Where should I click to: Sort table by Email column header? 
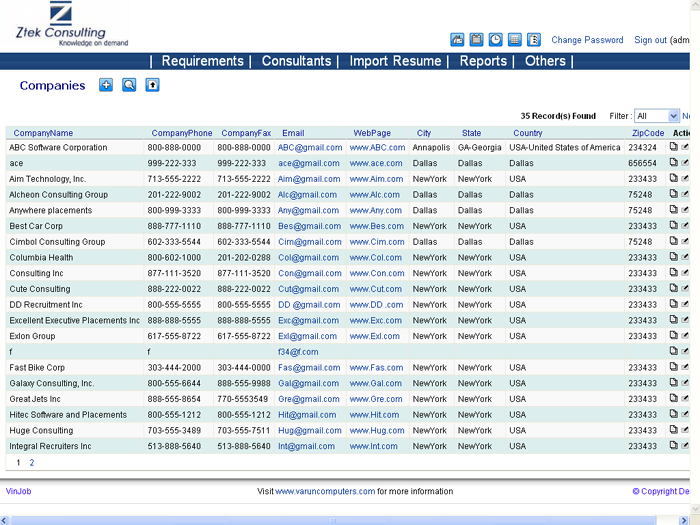[x=293, y=133]
